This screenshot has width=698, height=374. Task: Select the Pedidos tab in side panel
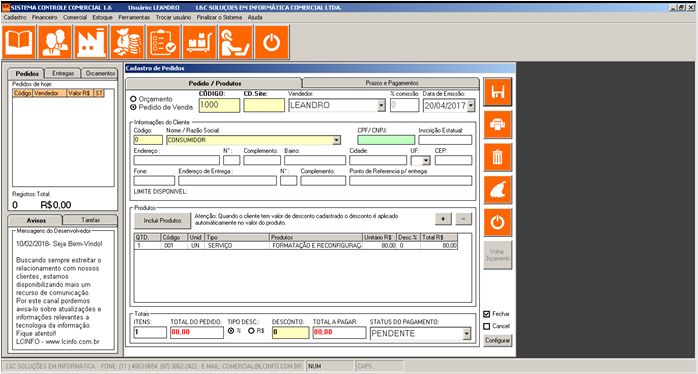(x=26, y=73)
